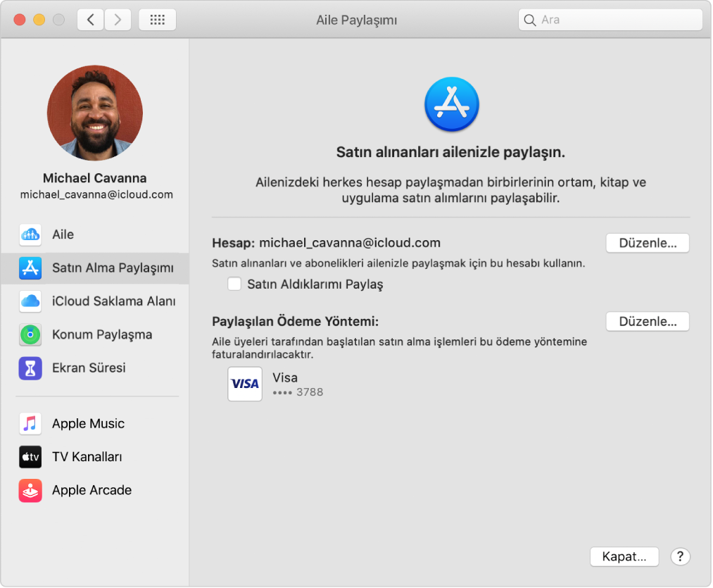Show all preferences via grid button
713x588 pixels.
point(158,20)
